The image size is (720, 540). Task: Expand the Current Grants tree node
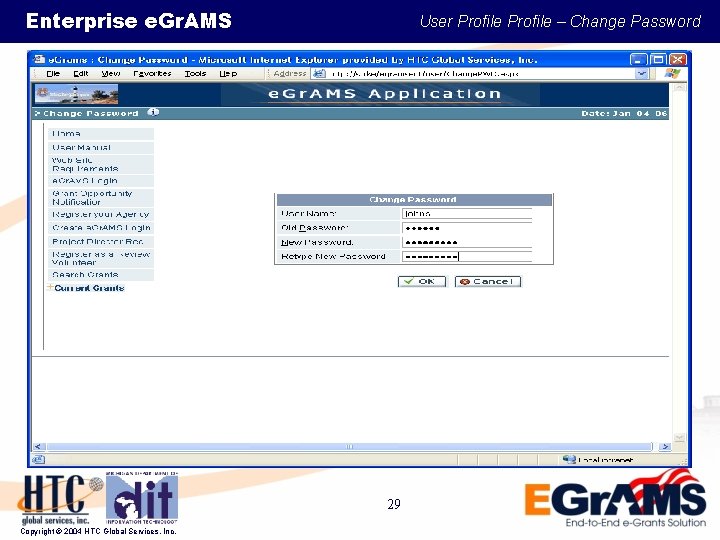[50, 287]
